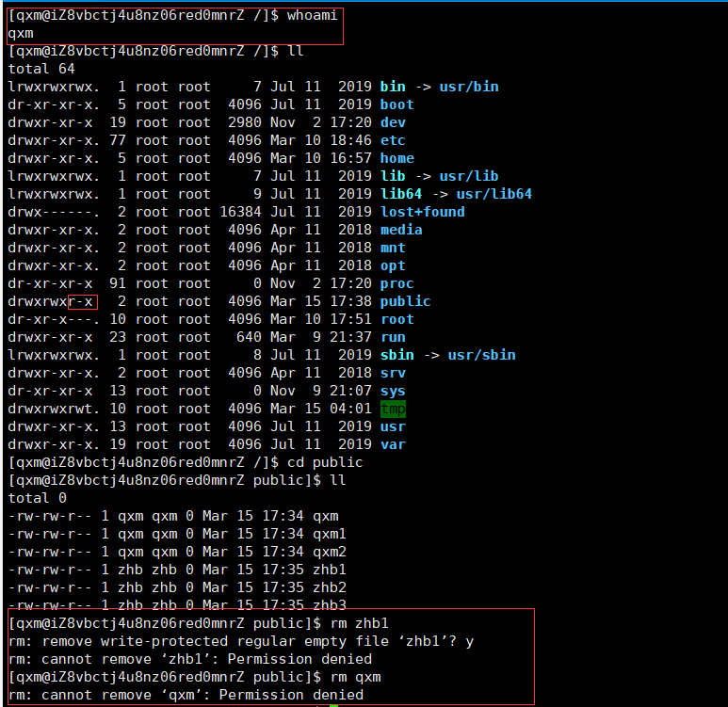Click the 'public' directory name in listing

405,302
